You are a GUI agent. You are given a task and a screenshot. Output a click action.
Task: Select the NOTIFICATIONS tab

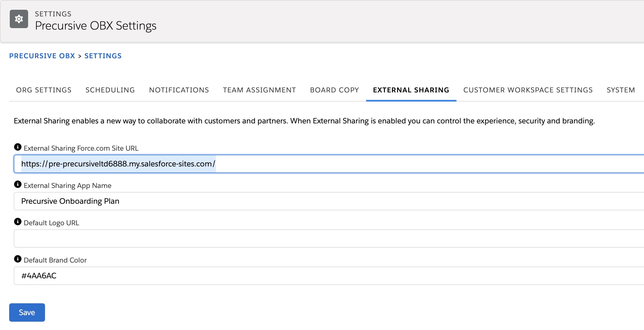tap(179, 90)
